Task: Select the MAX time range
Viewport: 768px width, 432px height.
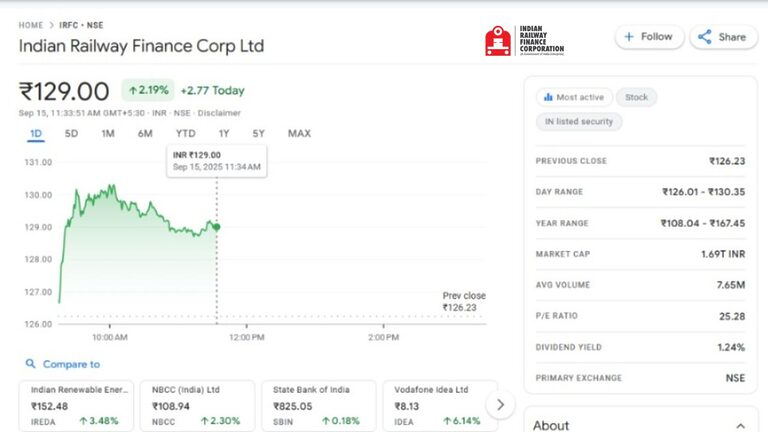Action: coord(299,134)
